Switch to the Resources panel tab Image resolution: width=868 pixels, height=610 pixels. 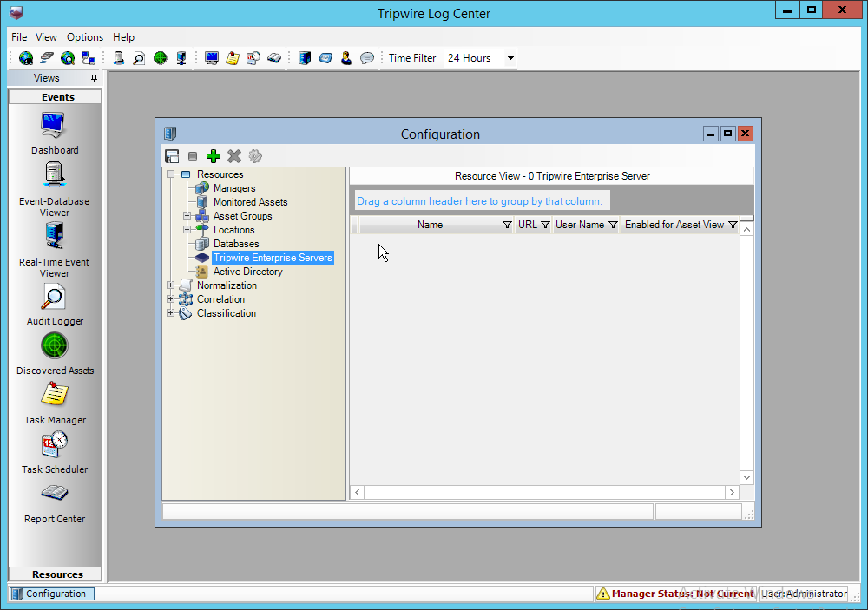(57, 574)
